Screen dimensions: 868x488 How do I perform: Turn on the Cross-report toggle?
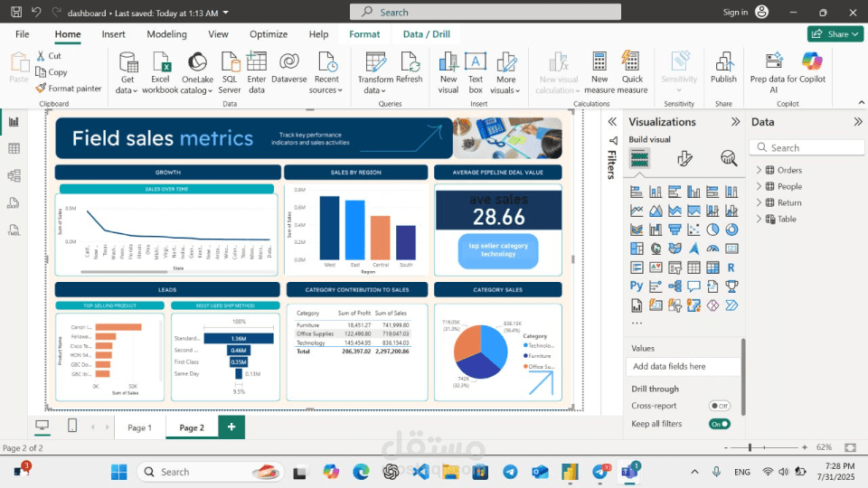pos(719,406)
